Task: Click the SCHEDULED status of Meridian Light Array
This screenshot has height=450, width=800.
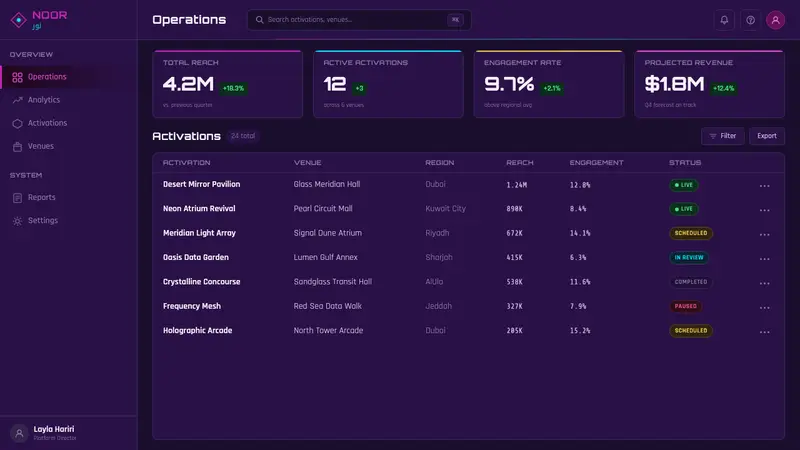Action: point(691,233)
